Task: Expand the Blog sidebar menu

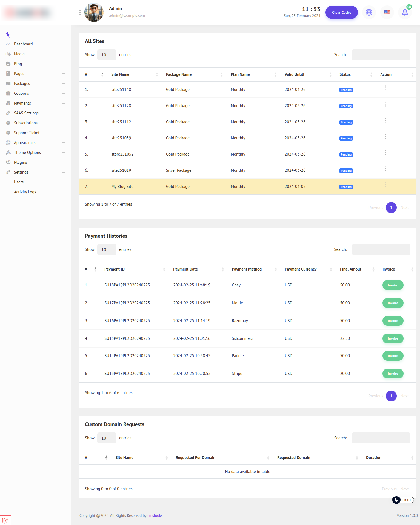Action: coord(64,64)
